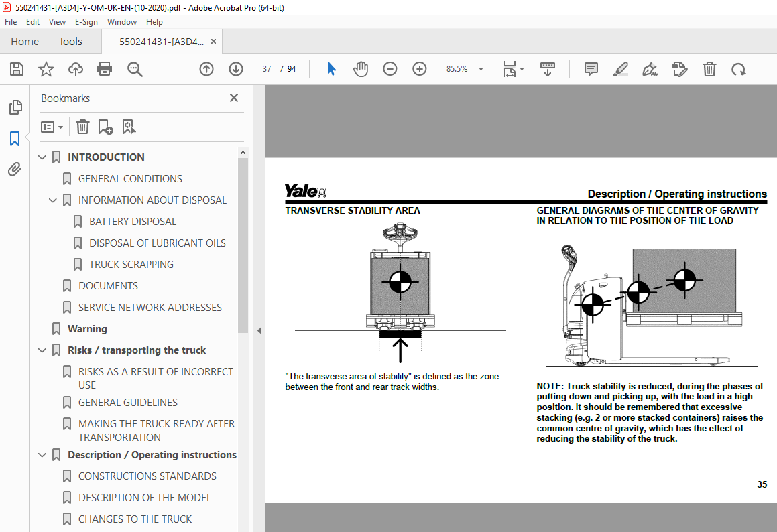Collapse Risks / transporting the truck bookmark

43,350
